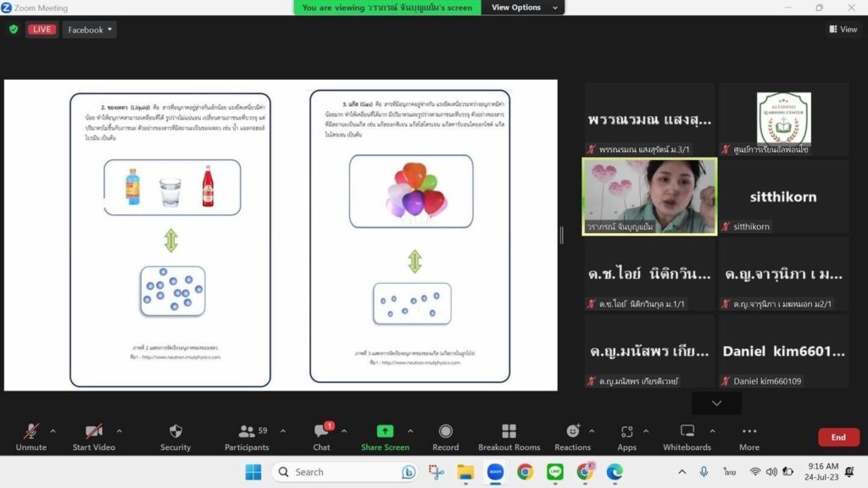
Task: Open the More menu
Action: pos(748,432)
